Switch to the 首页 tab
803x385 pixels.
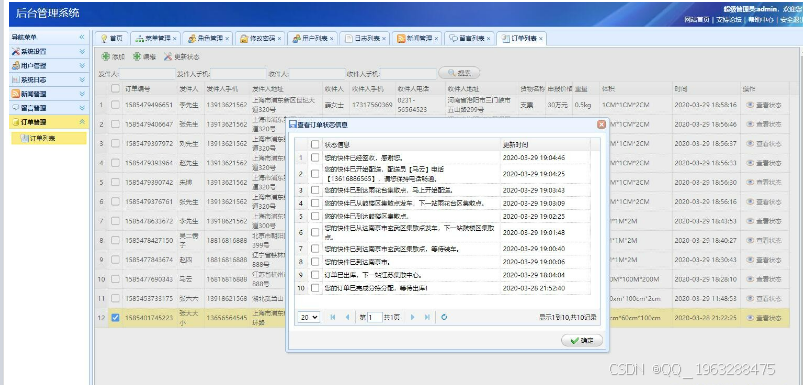point(111,38)
